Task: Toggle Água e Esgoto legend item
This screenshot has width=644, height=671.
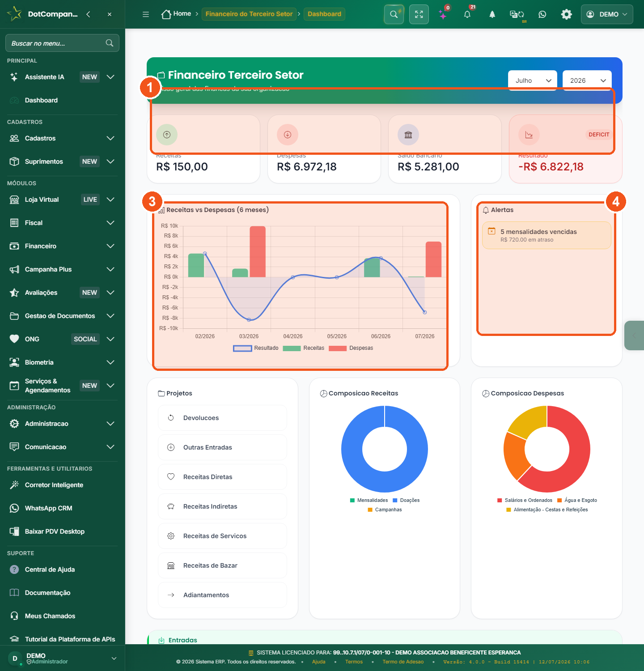Action: click(x=577, y=500)
